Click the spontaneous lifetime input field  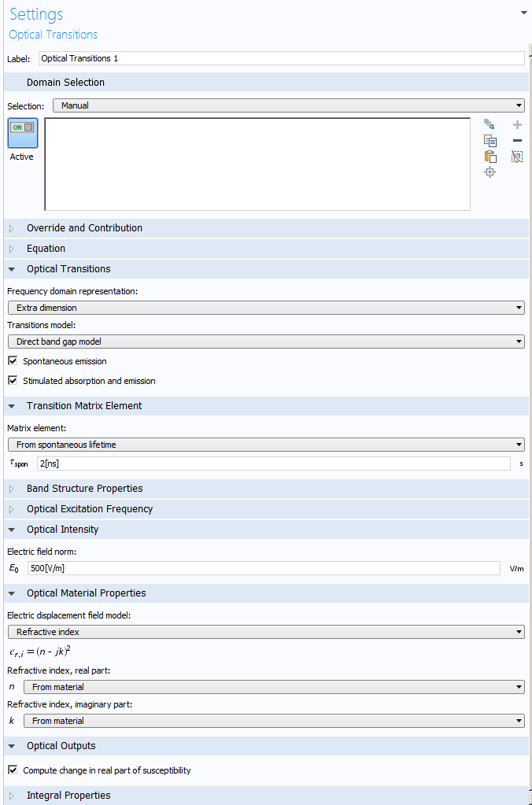[x=273, y=463]
